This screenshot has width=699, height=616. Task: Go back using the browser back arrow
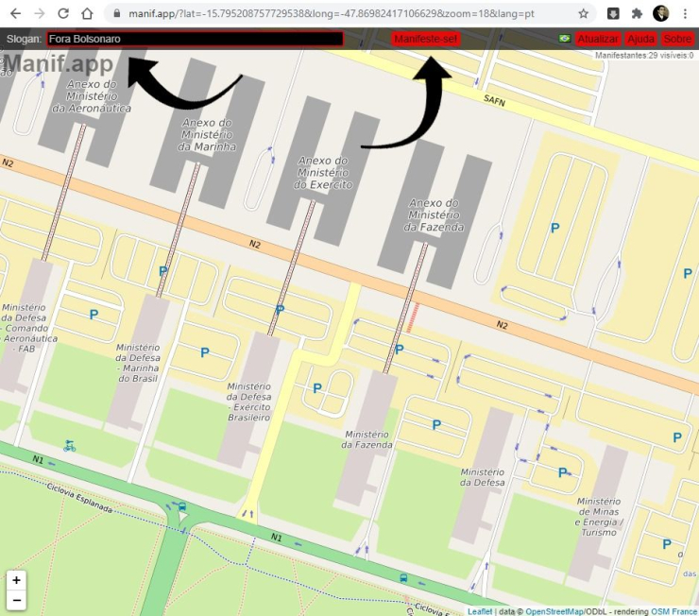[x=16, y=13]
